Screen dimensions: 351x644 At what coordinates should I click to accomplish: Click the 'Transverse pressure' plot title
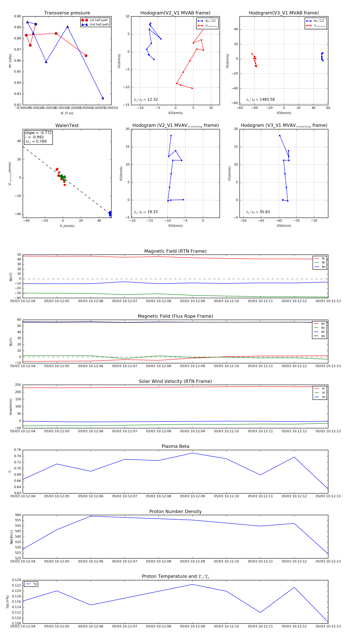(67, 13)
